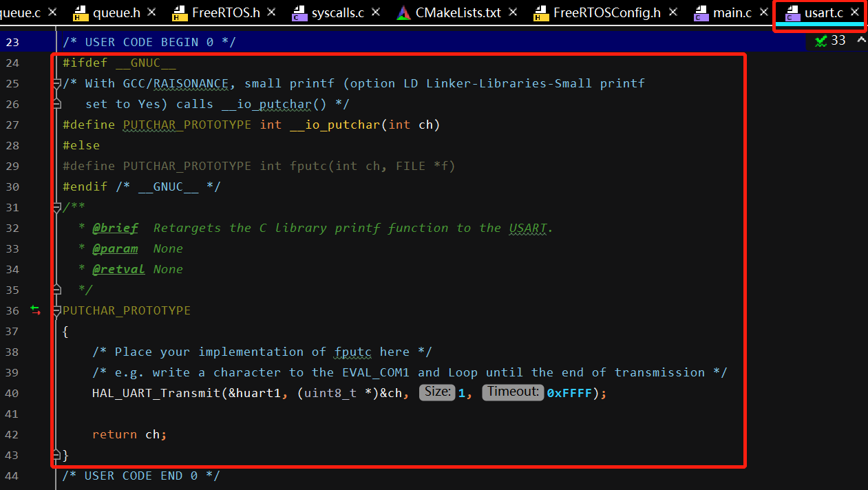Viewport: 868px width, 490px height.
Task: Click the syscalls.c C file icon
Action: click(299, 12)
